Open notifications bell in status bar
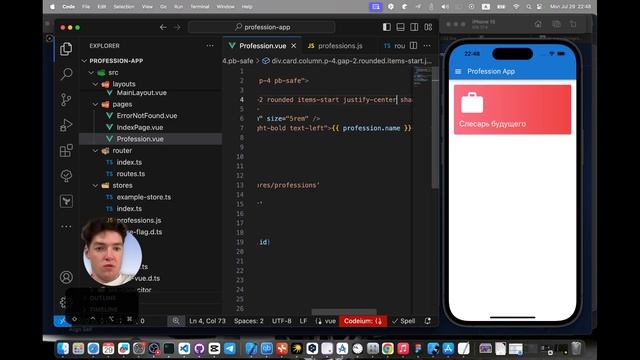The height and width of the screenshot is (360, 640). (428, 321)
